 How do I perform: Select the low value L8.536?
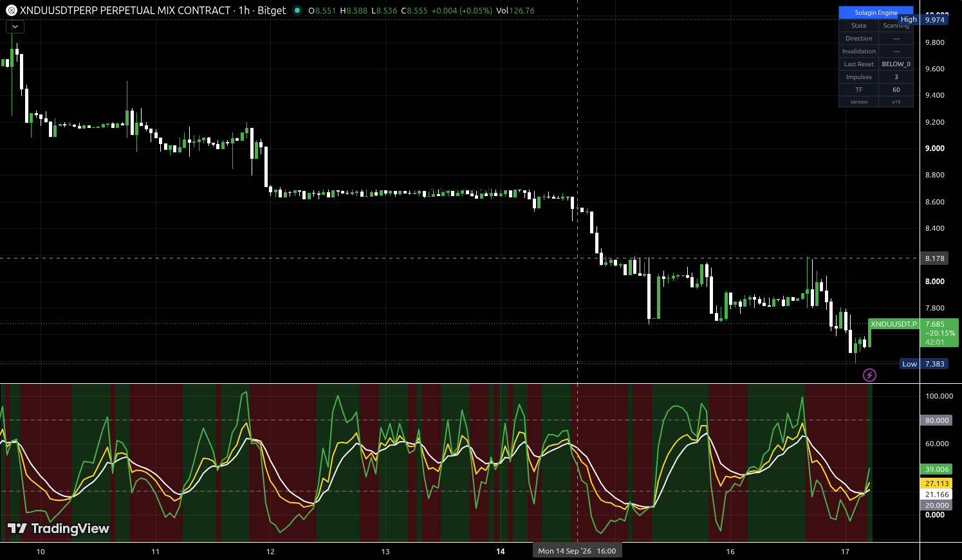pos(384,11)
